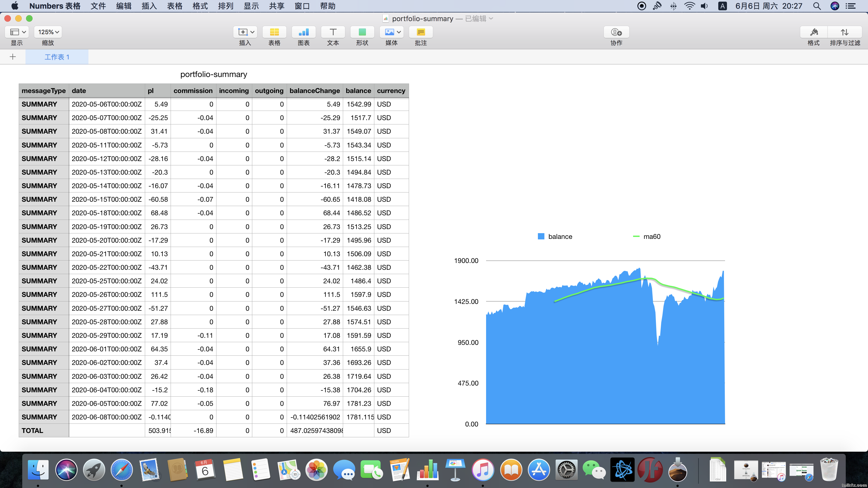Open the 排列 menu

click(x=225, y=6)
